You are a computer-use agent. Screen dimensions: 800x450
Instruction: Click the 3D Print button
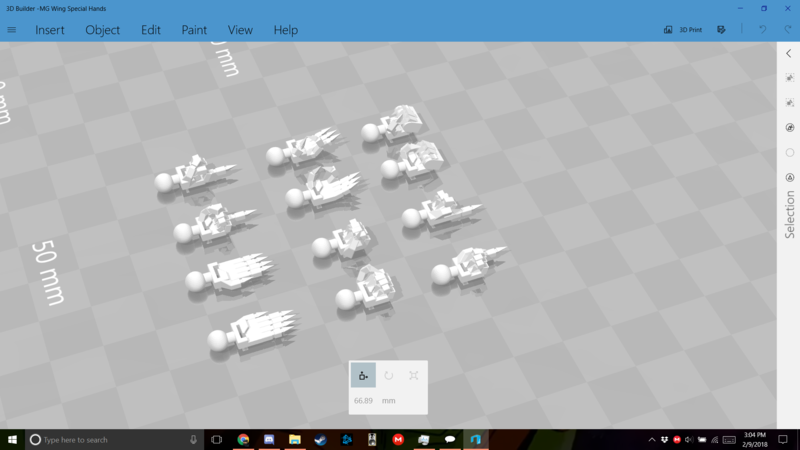click(x=683, y=30)
